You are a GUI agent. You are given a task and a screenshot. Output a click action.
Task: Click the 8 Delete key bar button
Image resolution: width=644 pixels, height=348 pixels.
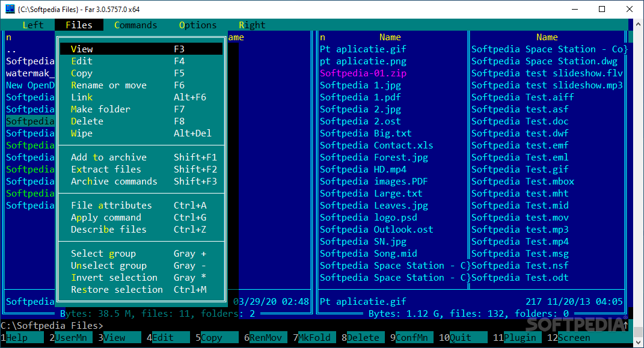[x=363, y=338]
